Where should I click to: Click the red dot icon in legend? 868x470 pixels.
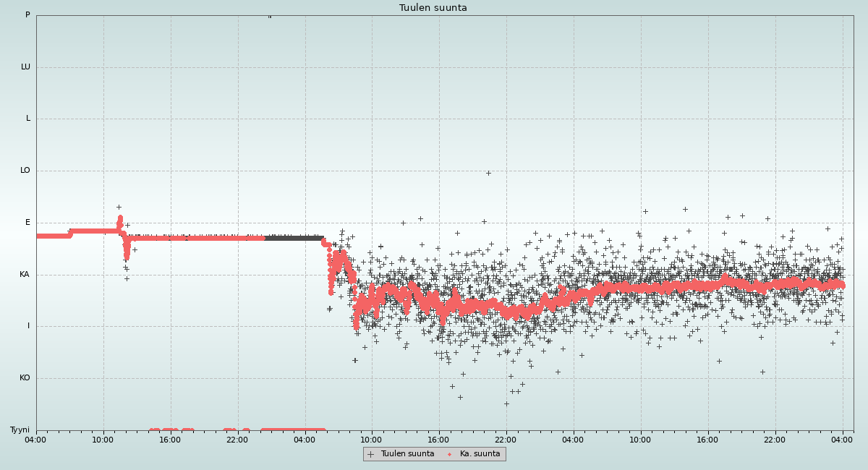pos(450,454)
